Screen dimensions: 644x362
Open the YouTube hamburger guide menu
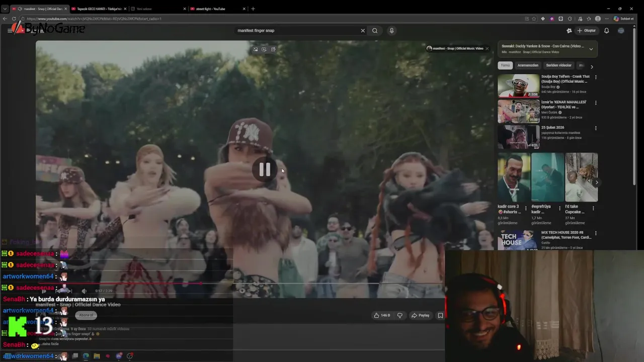pyautogui.click(x=10, y=31)
